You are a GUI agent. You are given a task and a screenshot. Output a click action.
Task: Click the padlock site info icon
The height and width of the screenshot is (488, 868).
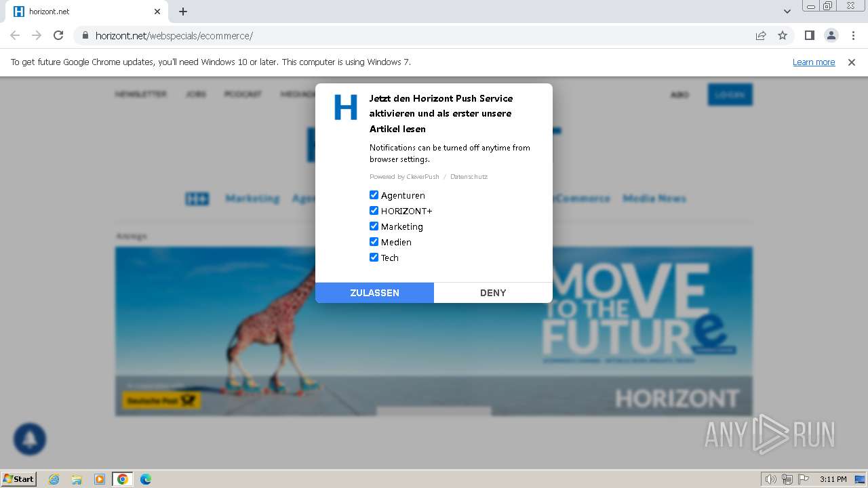pos(85,36)
